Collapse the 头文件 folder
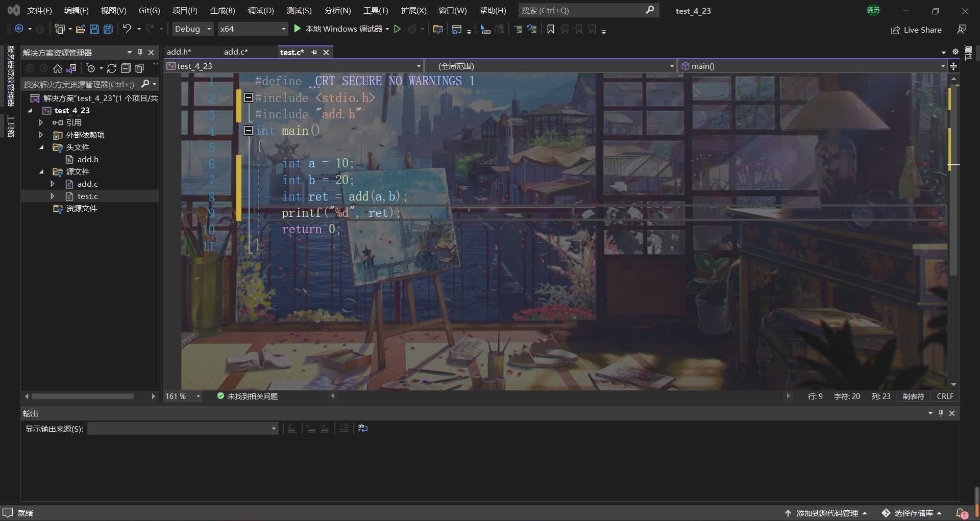Viewport: 980px width, 521px height. [41, 147]
